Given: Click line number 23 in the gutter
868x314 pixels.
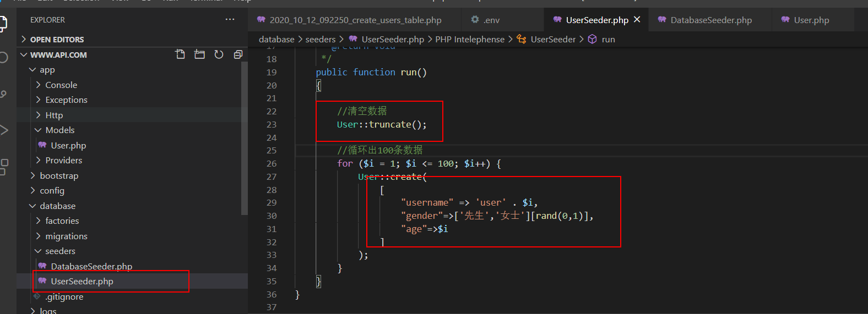Looking at the screenshot, I should tap(272, 124).
